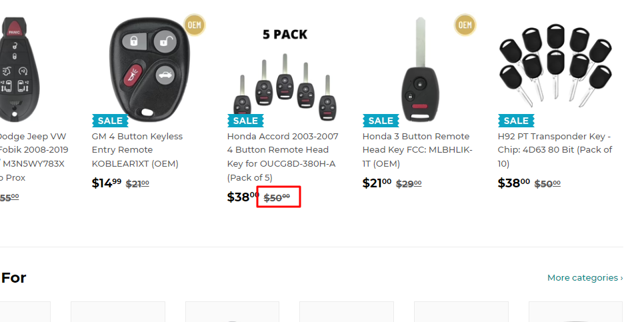The image size is (644, 322).
Task: Follow Honda 3 Button Remote Head Key title link
Action: [416, 150]
